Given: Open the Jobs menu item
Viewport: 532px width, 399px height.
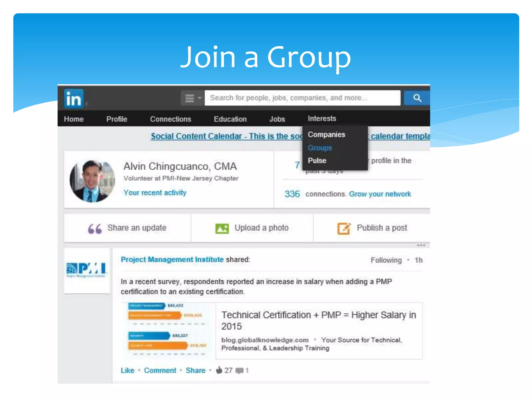Looking at the screenshot, I should pos(277,119).
